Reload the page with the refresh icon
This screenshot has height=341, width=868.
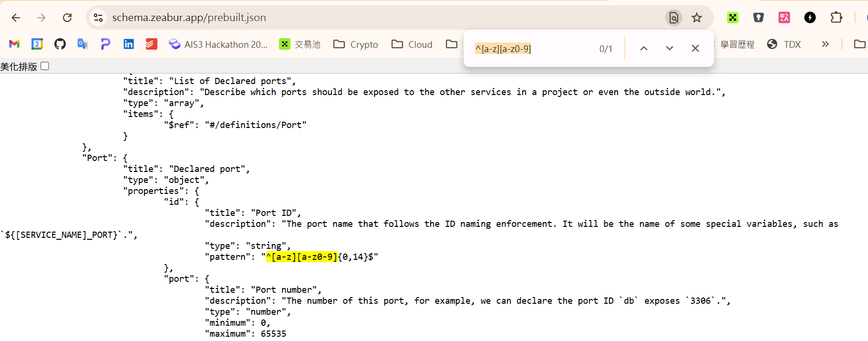point(67,18)
